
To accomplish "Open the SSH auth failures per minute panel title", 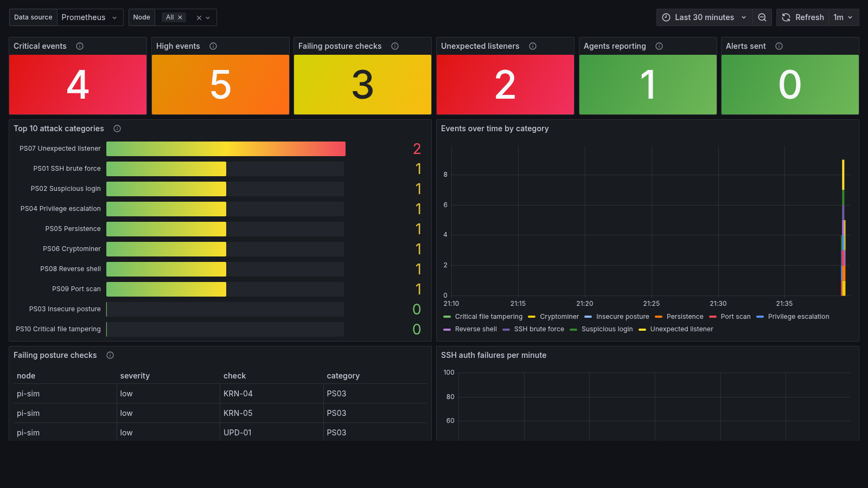I will coord(494,355).
